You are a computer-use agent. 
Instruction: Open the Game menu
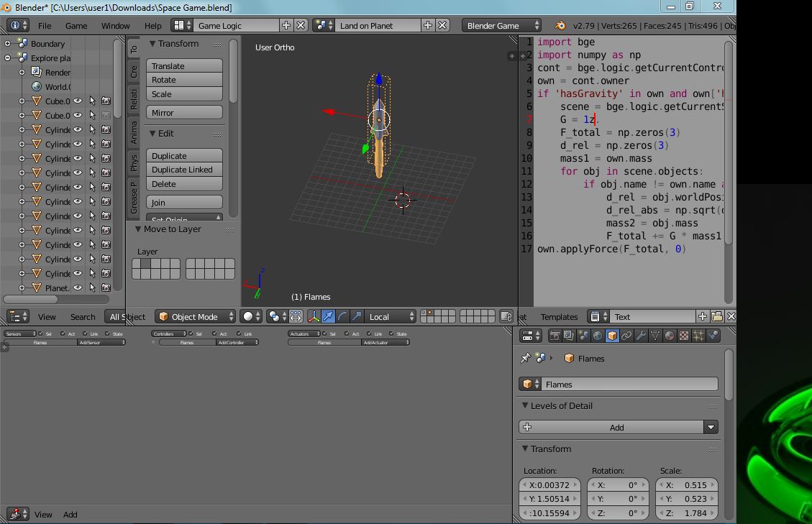76,25
